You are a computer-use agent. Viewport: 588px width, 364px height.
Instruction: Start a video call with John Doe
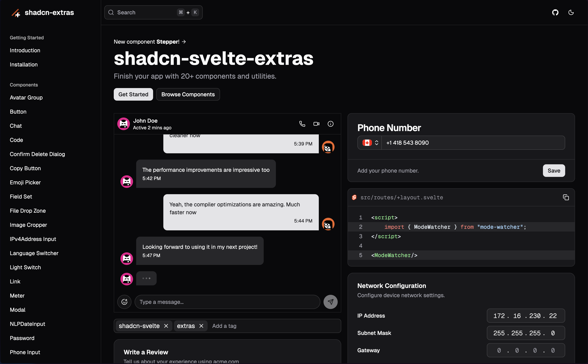click(x=316, y=124)
